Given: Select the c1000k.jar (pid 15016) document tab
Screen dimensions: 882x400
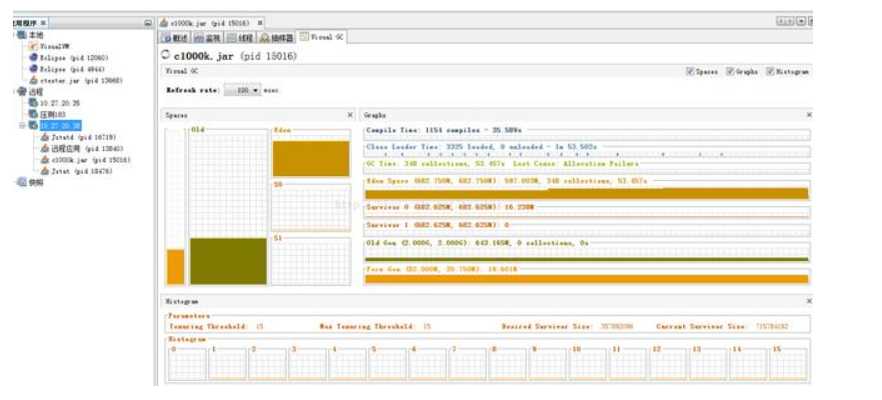Looking at the screenshot, I should [x=210, y=23].
